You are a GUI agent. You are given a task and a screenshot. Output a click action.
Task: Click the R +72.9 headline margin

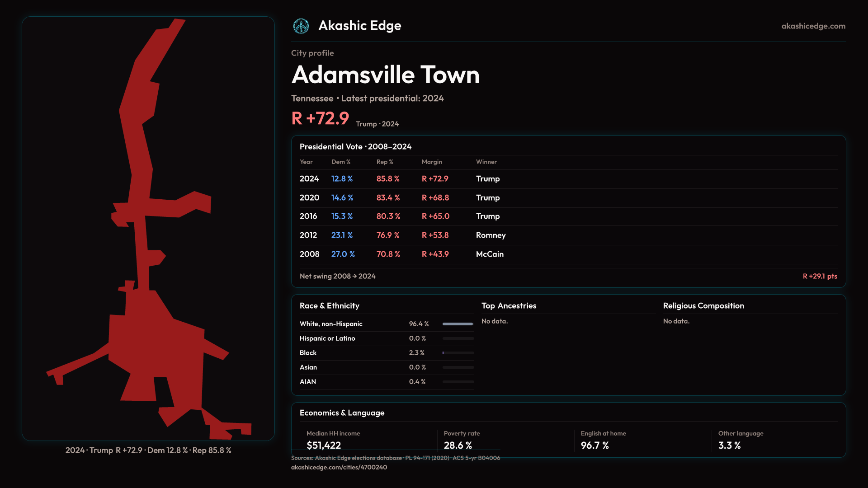[320, 118]
